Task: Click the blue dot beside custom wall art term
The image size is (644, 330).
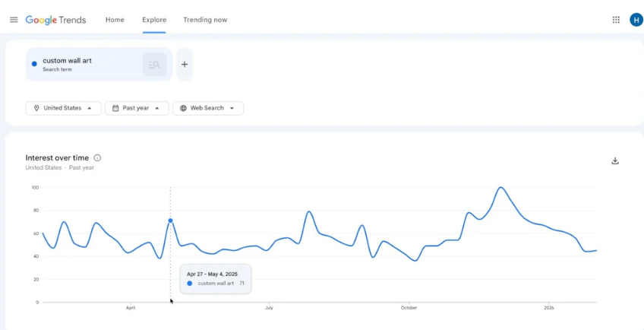Action: [x=34, y=64]
